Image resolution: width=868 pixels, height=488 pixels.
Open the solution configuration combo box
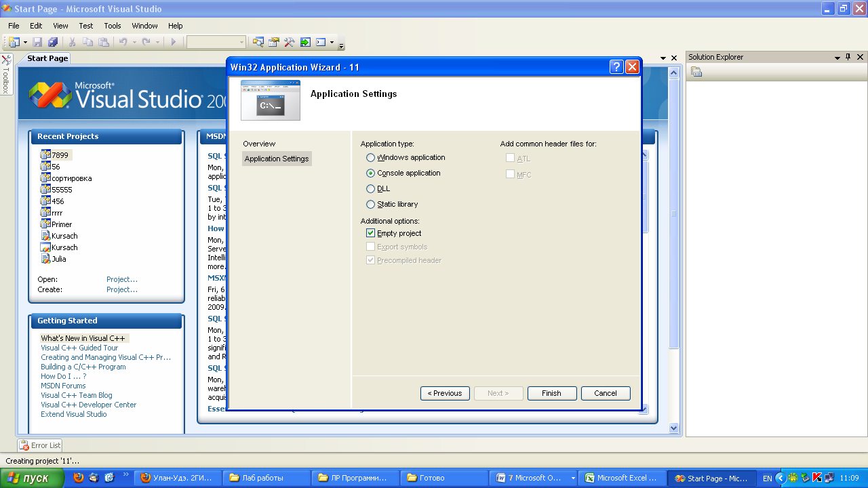(216, 42)
